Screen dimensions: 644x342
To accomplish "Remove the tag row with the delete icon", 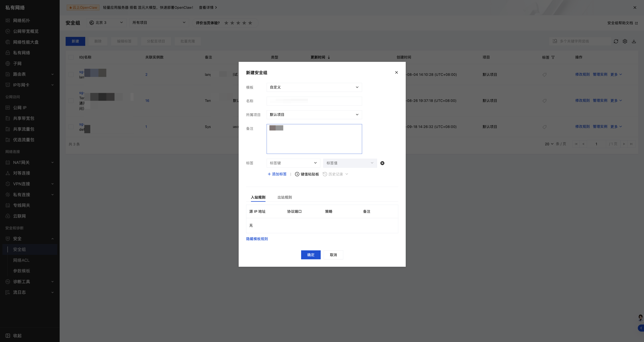I will [382, 163].
